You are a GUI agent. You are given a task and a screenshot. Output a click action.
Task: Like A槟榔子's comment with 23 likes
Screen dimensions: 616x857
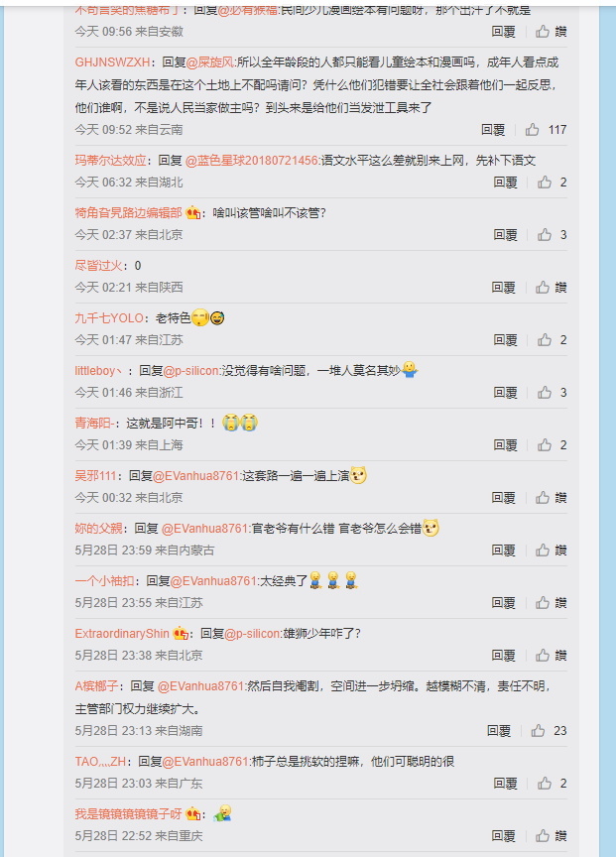pyautogui.click(x=538, y=731)
